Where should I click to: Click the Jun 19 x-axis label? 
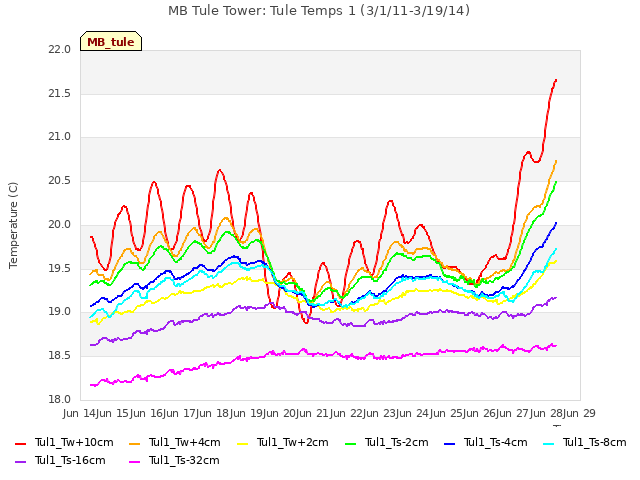tap(247, 413)
